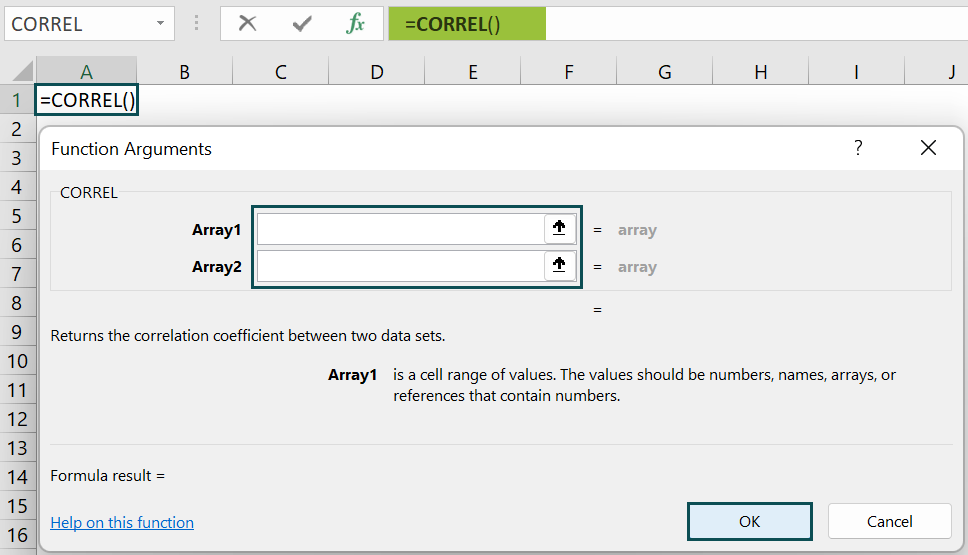The width and height of the screenshot is (968, 555).
Task: Click the three-dot formula bar resize handle
Action: [x=196, y=23]
